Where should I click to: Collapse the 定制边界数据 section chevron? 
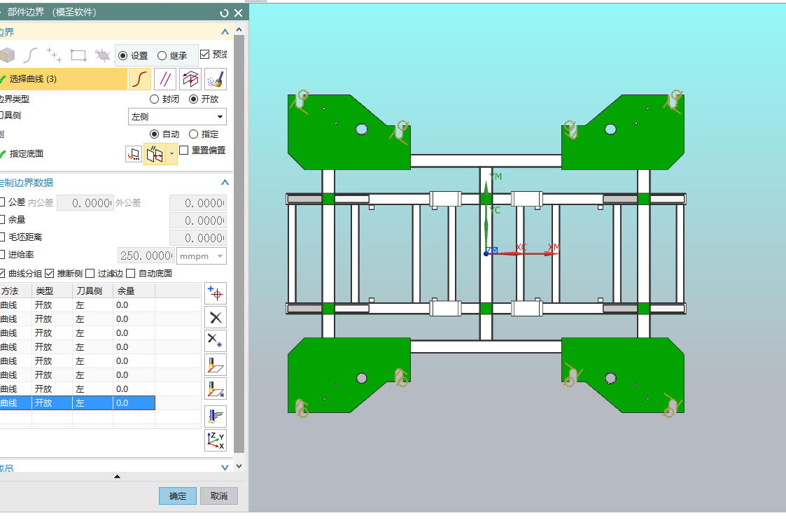pyautogui.click(x=225, y=183)
